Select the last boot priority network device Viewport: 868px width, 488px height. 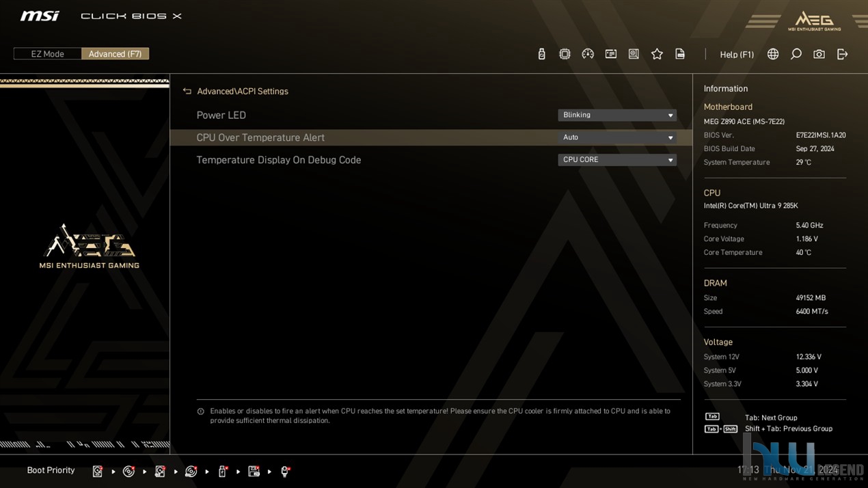[285, 472]
